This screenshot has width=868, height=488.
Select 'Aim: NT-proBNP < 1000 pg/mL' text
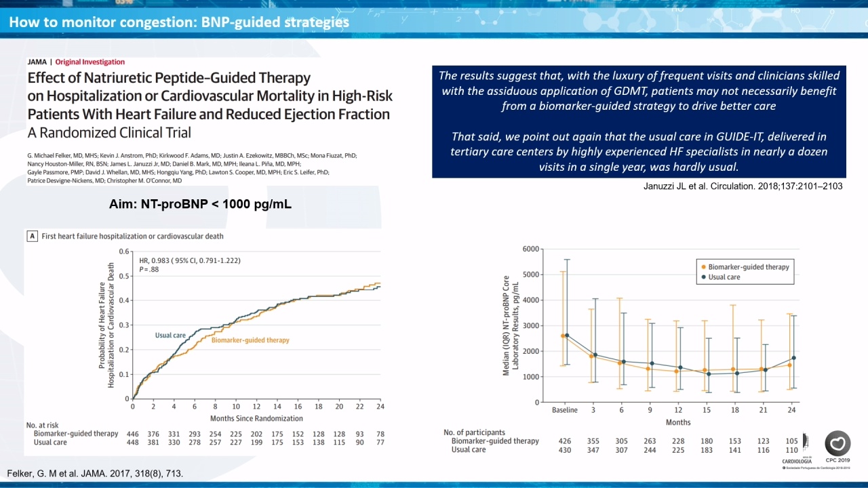pyautogui.click(x=201, y=204)
